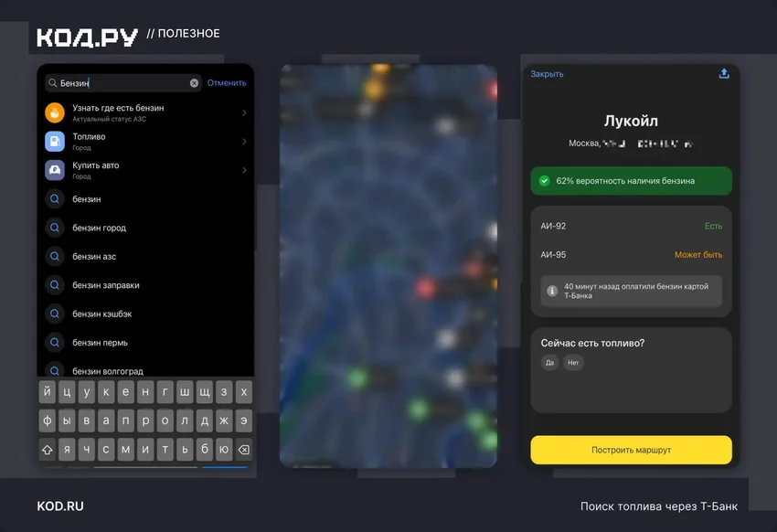Tap the shift key on keyboard
777x532 pixels.
(x=47, y=450)
